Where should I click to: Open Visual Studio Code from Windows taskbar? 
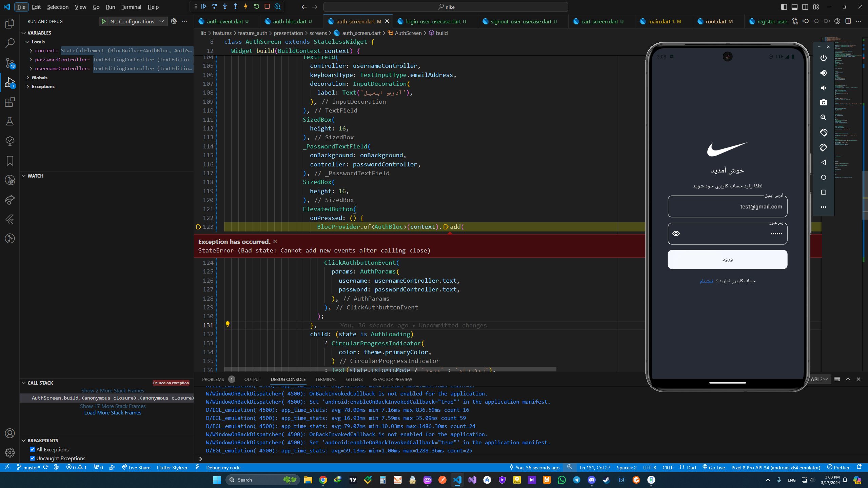point(457,480)
